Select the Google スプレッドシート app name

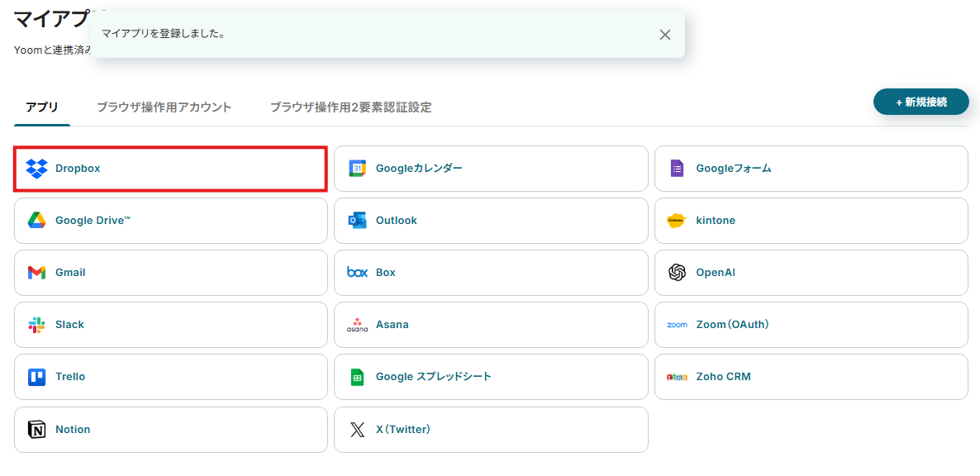tap(433, 377)
